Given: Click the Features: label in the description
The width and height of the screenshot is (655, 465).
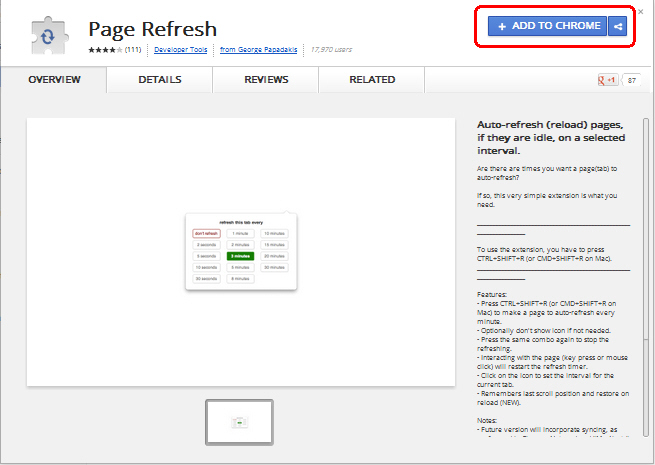Looking at the screenshot, I should (x=492, y=295).
